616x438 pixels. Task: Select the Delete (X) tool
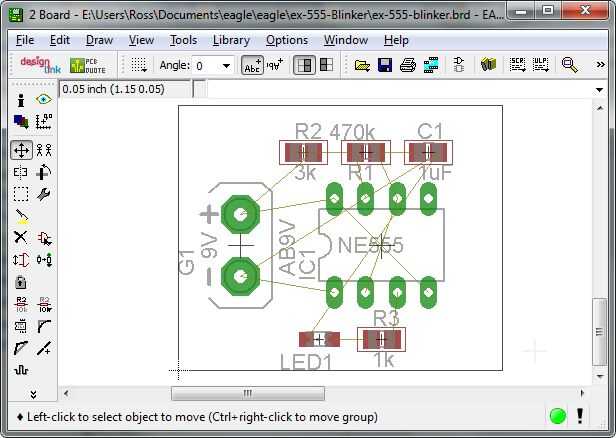tap(20, 237)
